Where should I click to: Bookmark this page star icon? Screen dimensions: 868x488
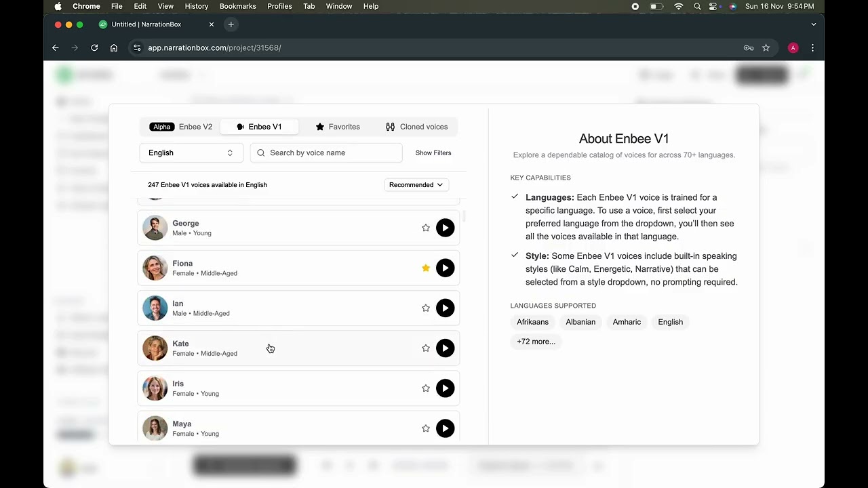[766, 47]
